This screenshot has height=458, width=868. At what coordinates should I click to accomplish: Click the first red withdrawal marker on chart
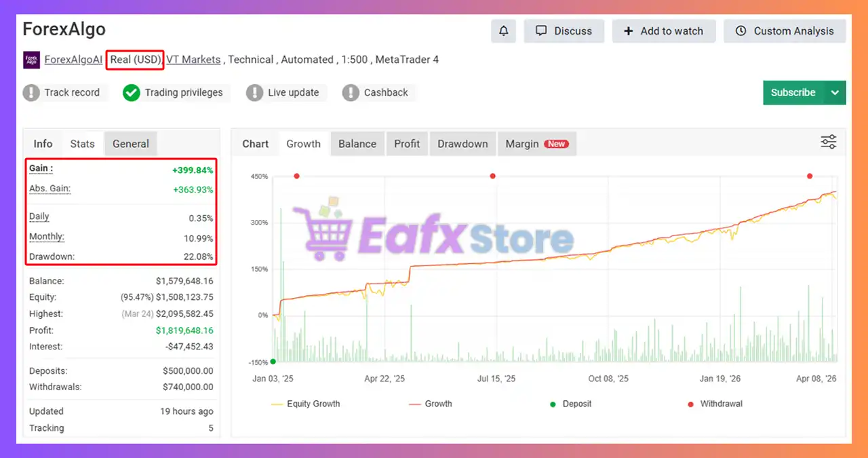tap(296, 176)
